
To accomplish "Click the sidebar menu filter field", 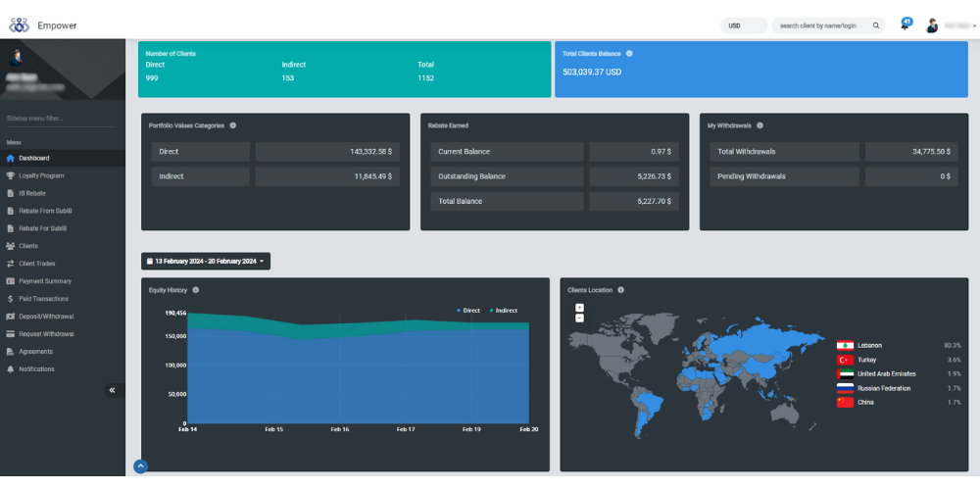I will coord(62,119).
